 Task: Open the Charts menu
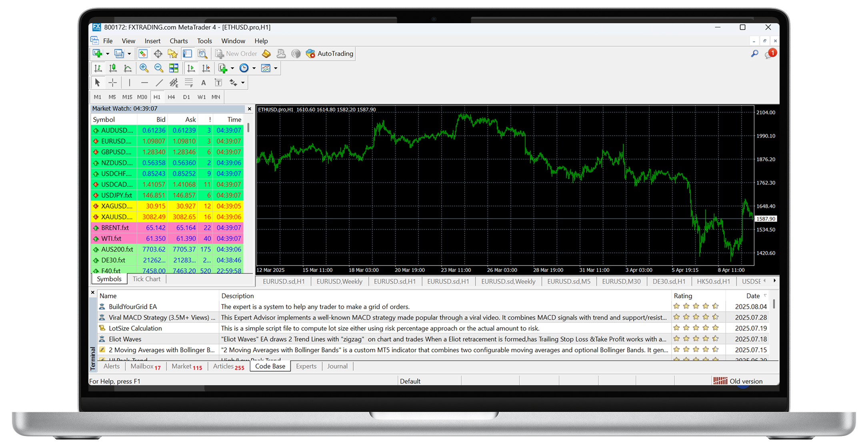[178, 40]
